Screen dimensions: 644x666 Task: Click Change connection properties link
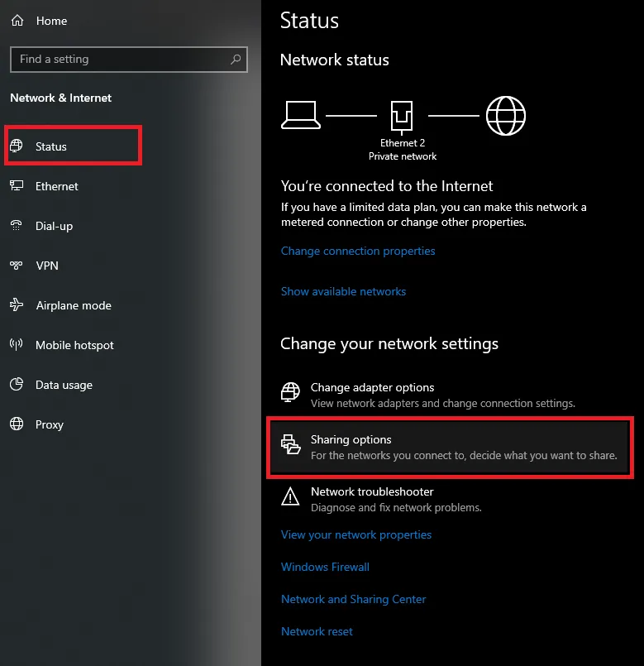pyautogui.click(x=358, y=251)
